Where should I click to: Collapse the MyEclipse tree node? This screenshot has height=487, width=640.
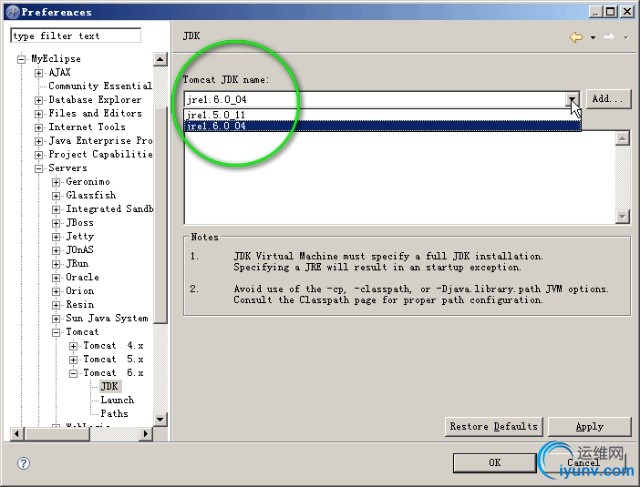(x=22, y=60)
